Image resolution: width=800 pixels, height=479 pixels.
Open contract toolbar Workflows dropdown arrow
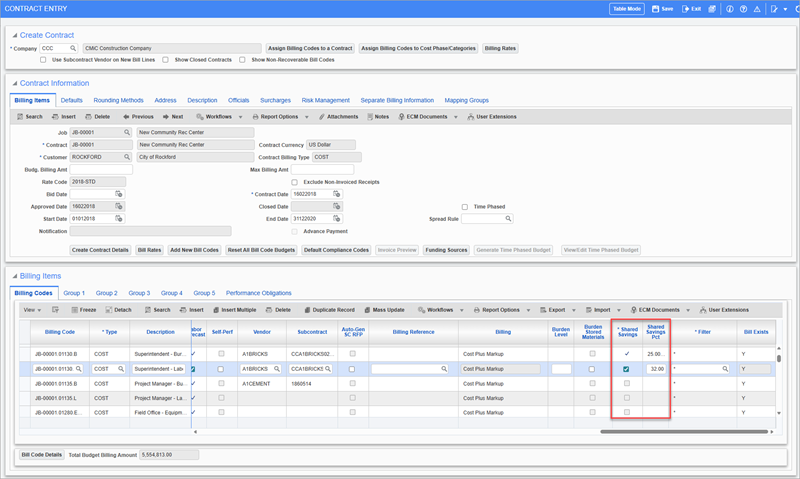[x=240, y=117]
